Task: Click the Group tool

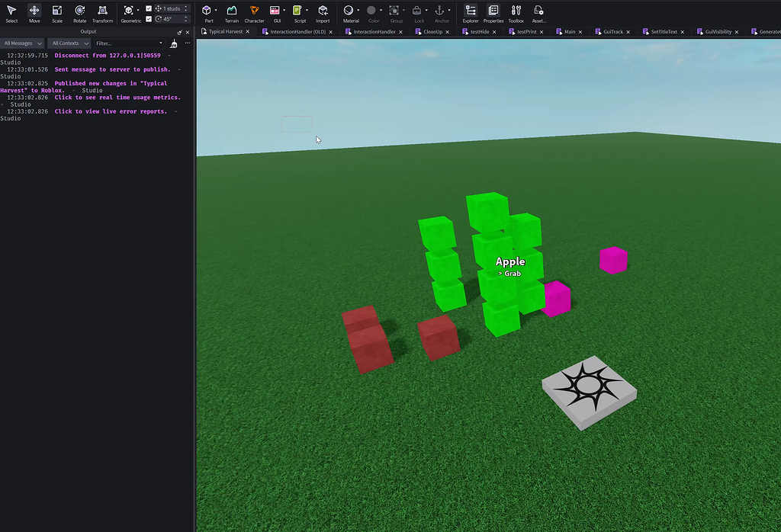Action: pos(394,11)
